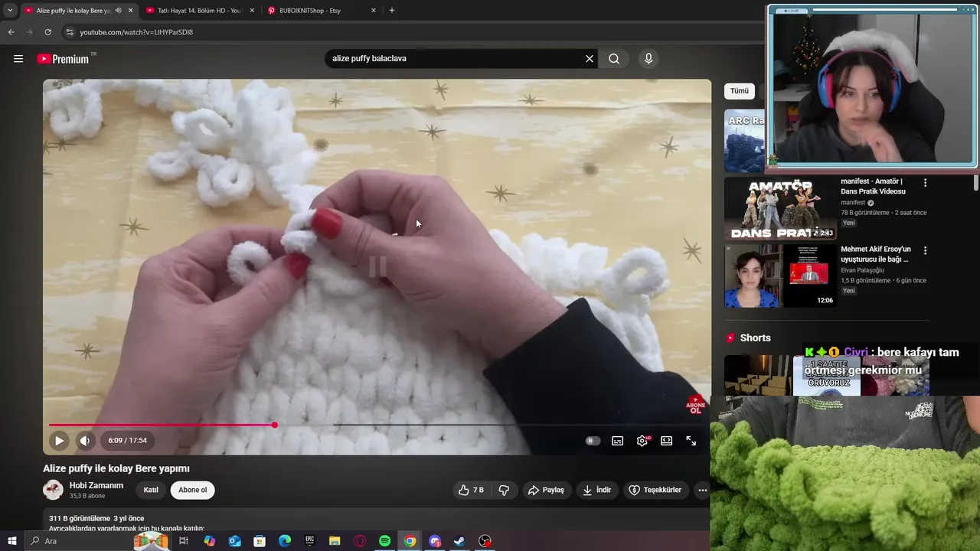Select the Tümü filter chip

tap(740, 91)
